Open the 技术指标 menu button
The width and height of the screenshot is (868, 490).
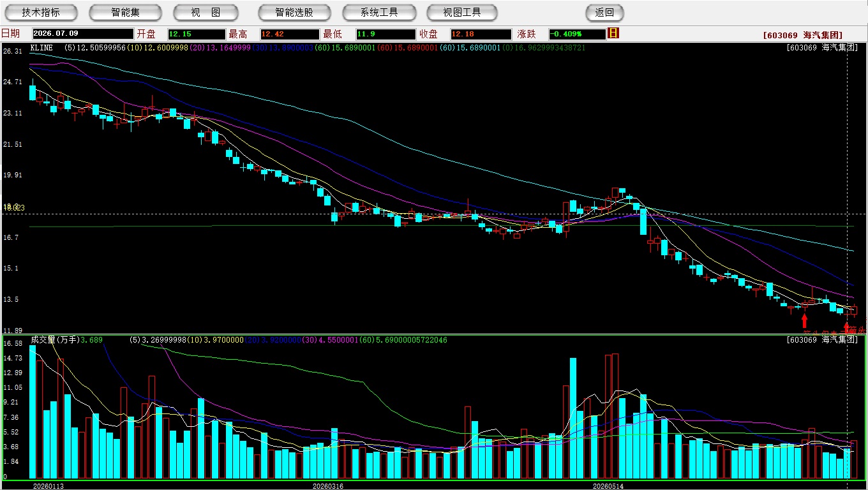point(41,12)
